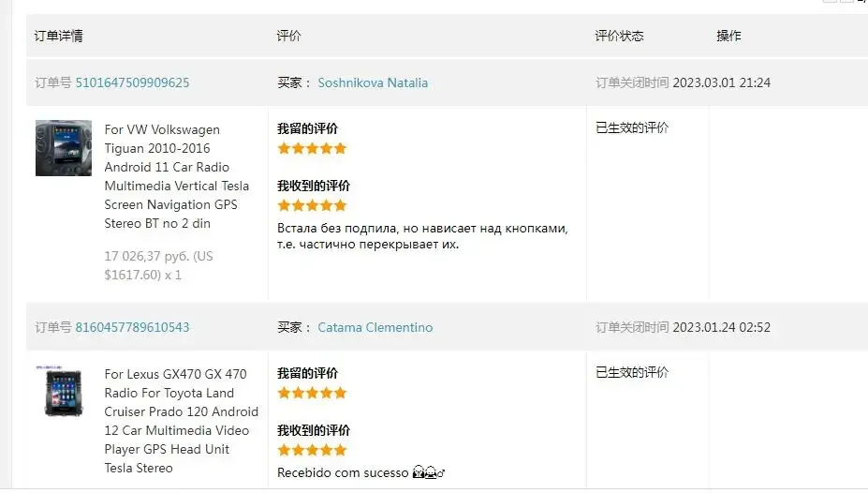Image resolution: width=868 pixels, height=493 pixels.
Task: Click star rating I left for Tiguan order
Action: click(312, 148)
